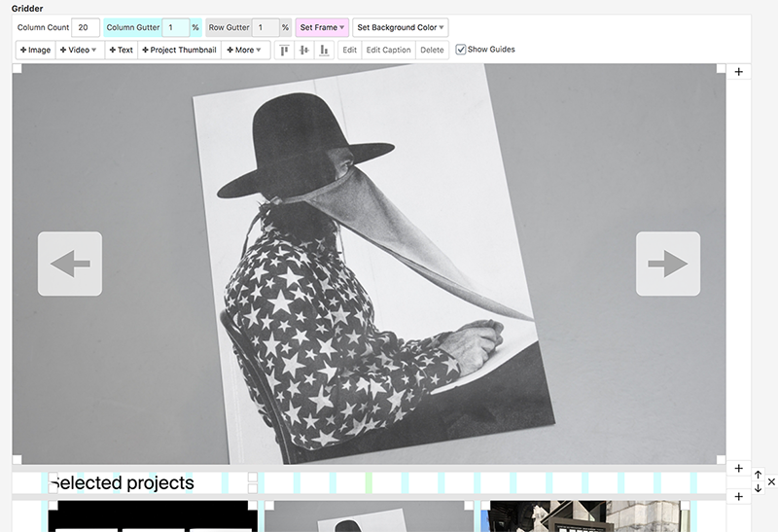Delete the row using the X icon
778x532 pixels.
click(771, 481)
